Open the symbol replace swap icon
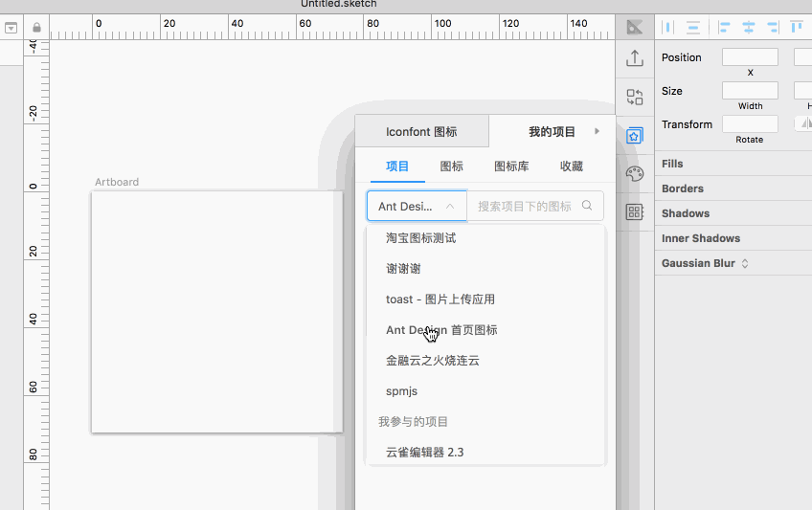This screenshot has height=510, width=812. [634, 97]
